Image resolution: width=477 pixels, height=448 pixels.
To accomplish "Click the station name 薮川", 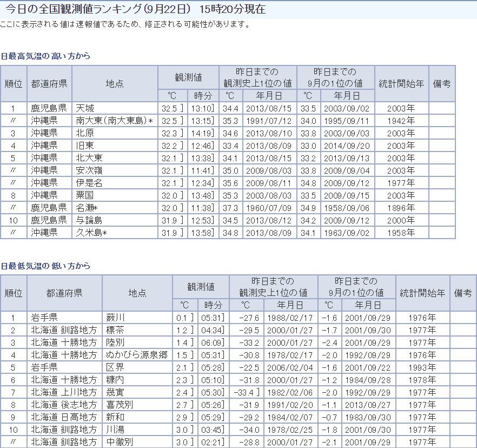I will click(115, 318).
